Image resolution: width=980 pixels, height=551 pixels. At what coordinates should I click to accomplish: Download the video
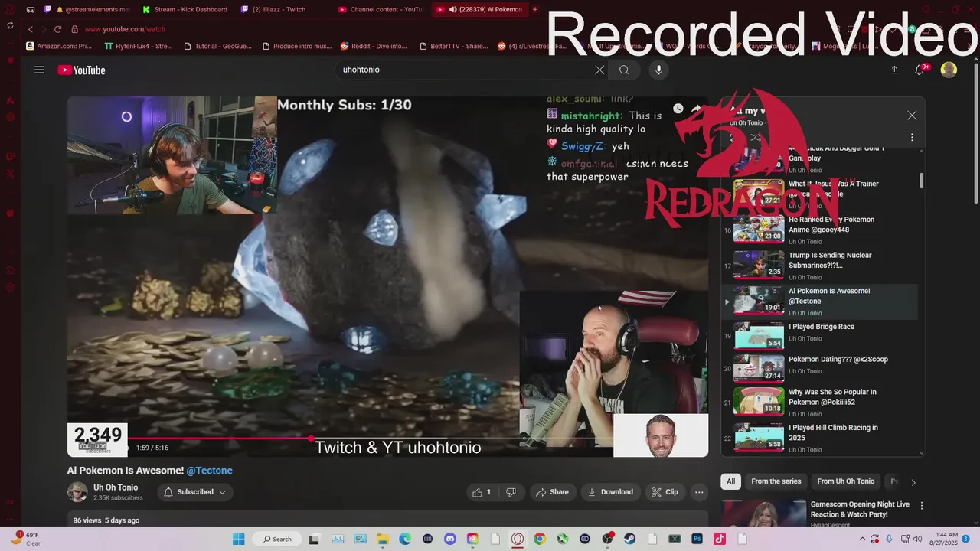coord(610,492)
